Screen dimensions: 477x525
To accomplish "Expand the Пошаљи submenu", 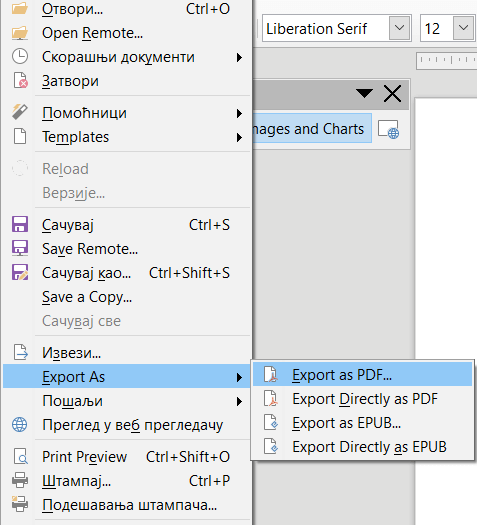I will [x=127, y=401].
